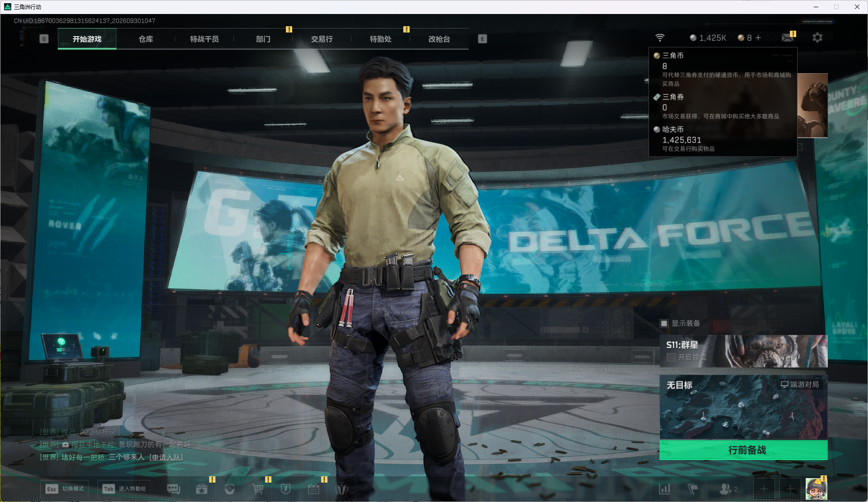The height and width of the screenshot is (502, 868).
Task: Open the settings gear icon
Action: [x=817, y=37]
